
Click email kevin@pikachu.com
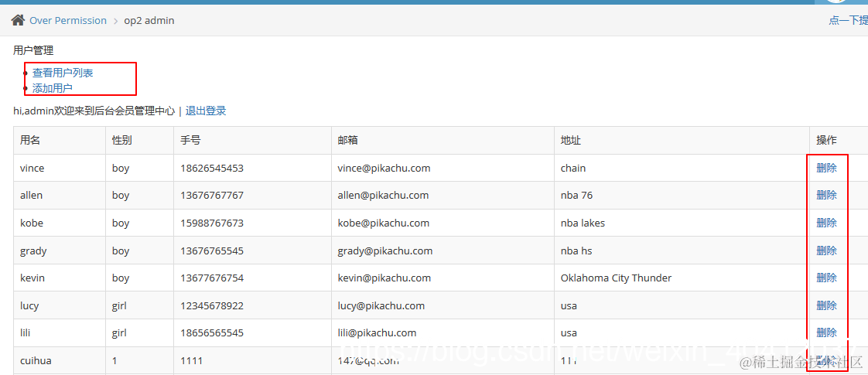coord(384,278)
